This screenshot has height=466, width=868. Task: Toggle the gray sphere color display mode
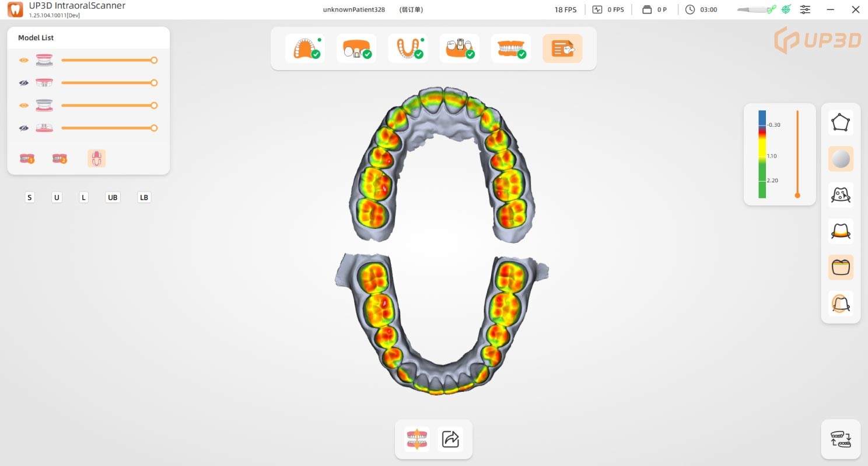pyautogui.click(x=841, y=159)
